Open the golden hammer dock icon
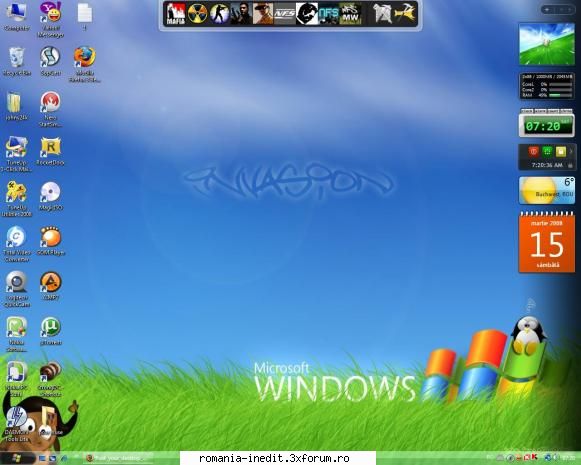Image resolution: width=581 pixels, height=465 pixels. (404, 14)
